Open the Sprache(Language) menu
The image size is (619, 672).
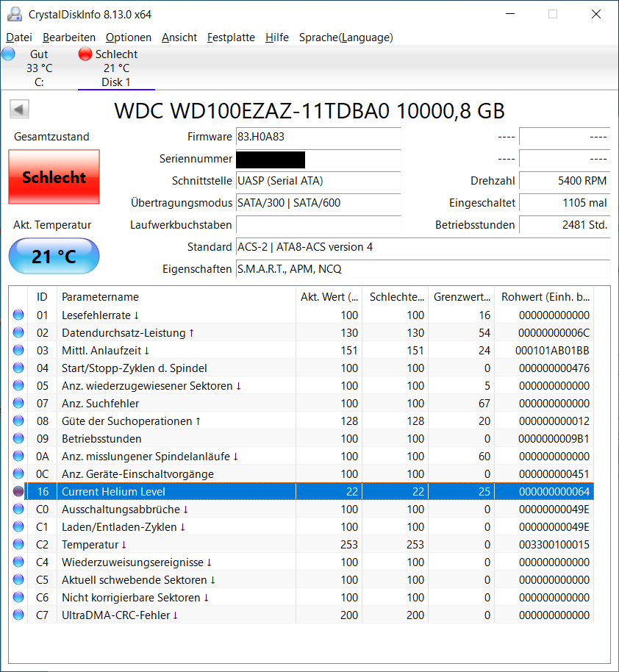(x=346, y=37)
